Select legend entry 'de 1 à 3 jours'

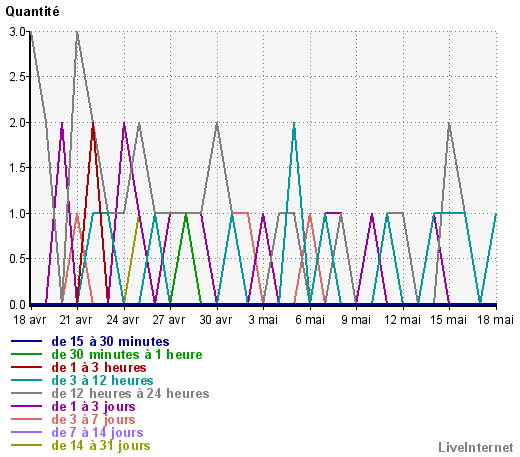pos(93,407)
